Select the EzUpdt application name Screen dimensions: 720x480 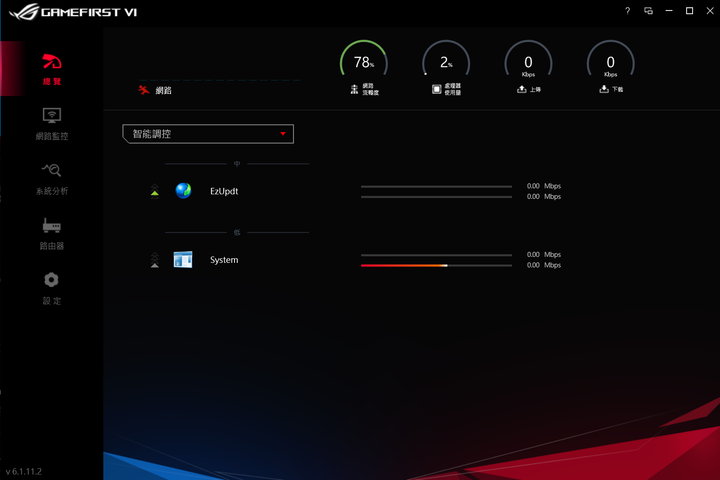pyautogui.click(x=224, y=191)
